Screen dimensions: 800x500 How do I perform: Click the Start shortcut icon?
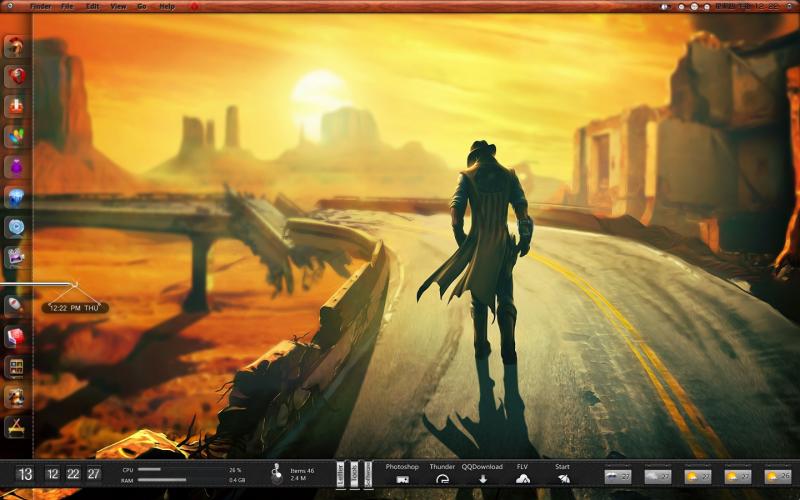coord(563,479)
